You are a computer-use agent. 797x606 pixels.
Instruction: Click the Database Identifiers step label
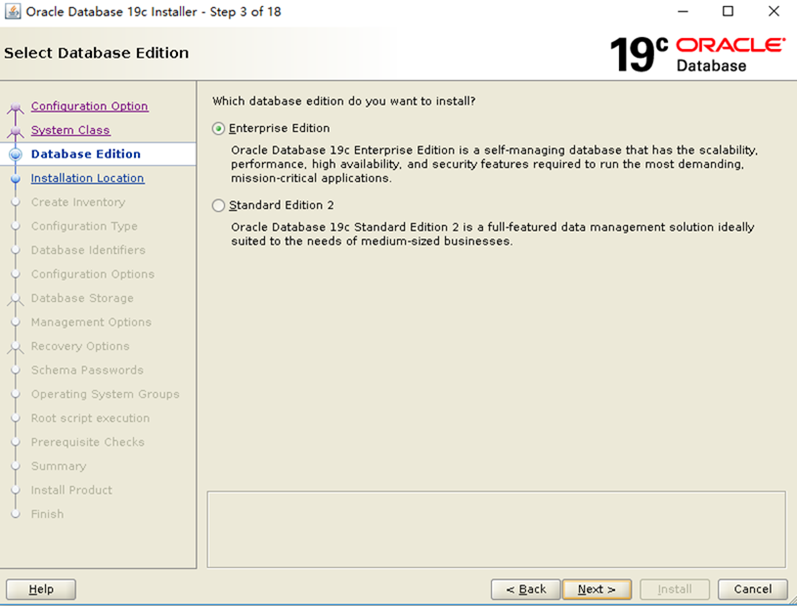pos(88,250)
